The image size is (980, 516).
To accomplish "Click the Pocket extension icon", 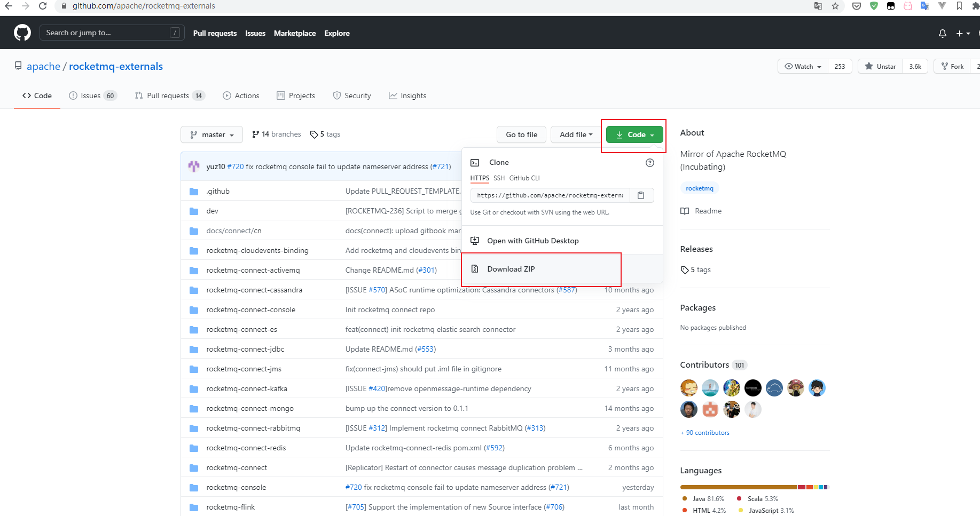I will 857,6.
